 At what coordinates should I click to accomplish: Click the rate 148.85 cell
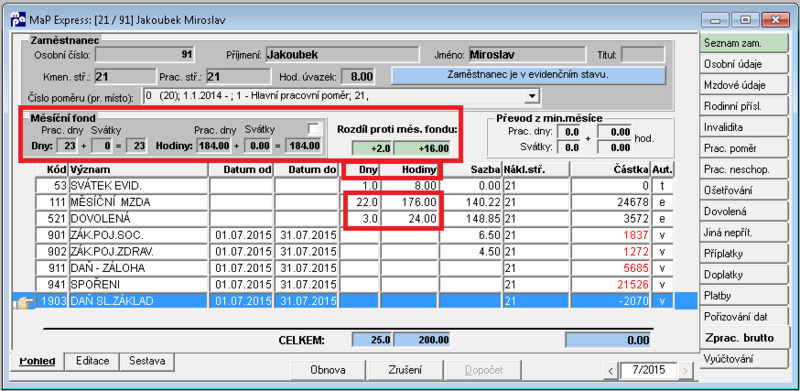click(x=471, y=219)
